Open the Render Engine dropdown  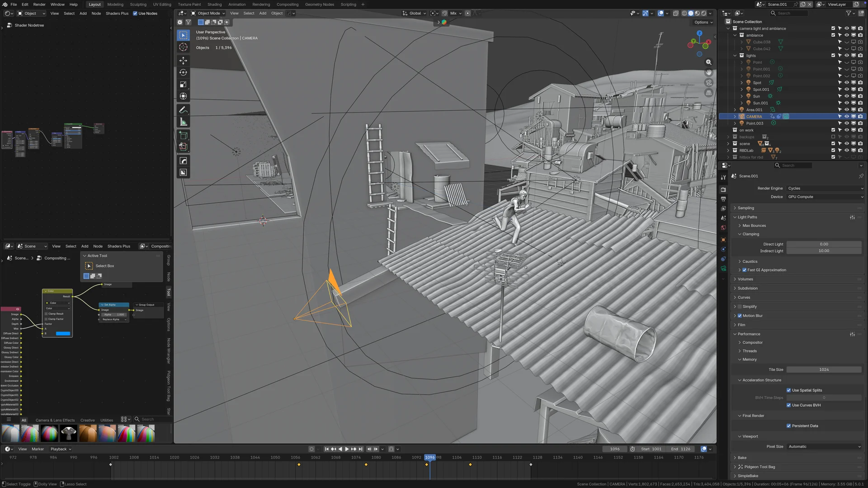tap(825, 188)
